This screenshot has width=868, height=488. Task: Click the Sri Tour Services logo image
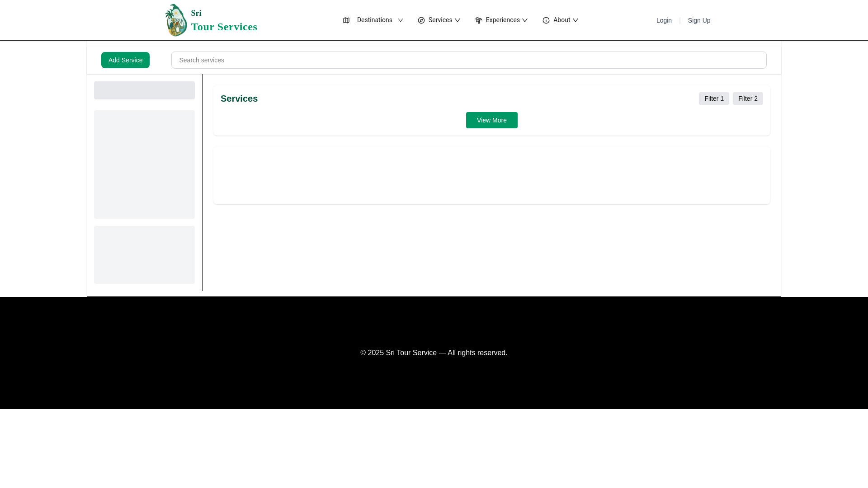pos(176,20)
